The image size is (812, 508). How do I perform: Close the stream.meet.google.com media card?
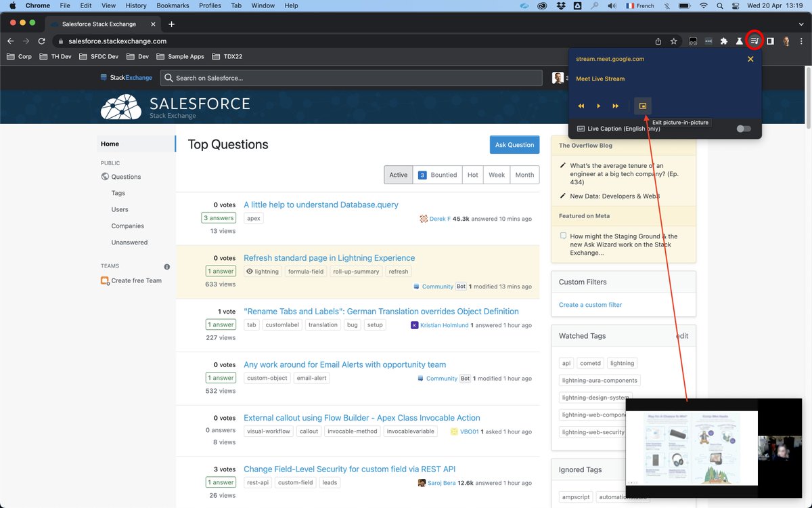click(x=750, y=59)
